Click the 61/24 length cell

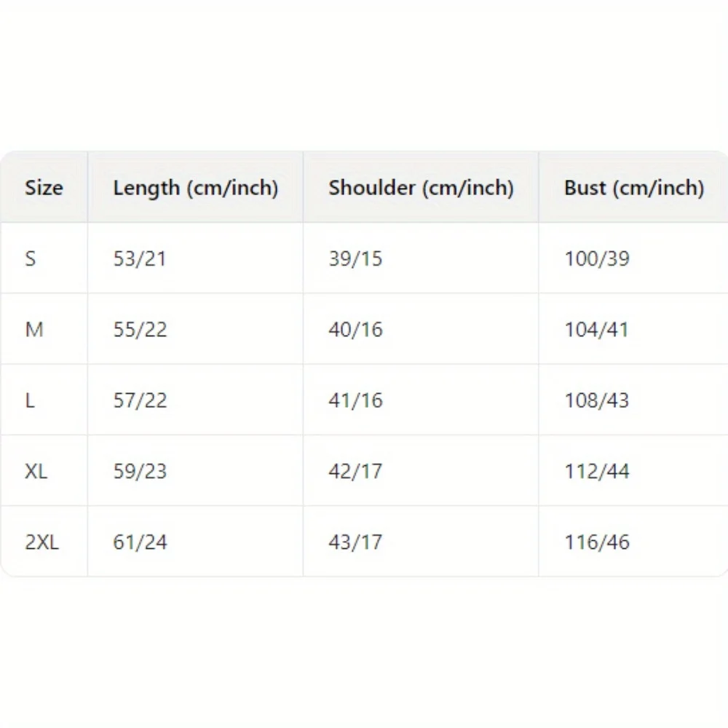pyautogui.click(x=140, y=542)
